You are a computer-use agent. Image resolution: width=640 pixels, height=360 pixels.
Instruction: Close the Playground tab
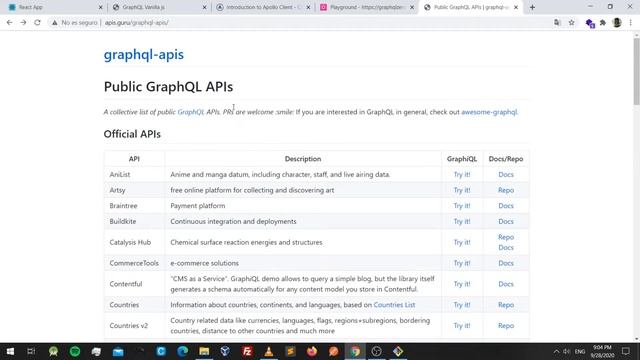point(412,7)
